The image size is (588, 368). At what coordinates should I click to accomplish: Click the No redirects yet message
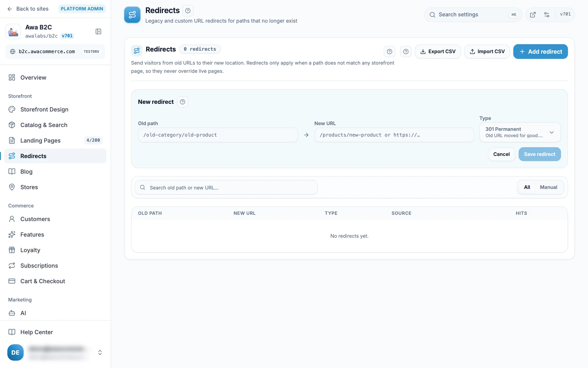[x=349, y=236]
